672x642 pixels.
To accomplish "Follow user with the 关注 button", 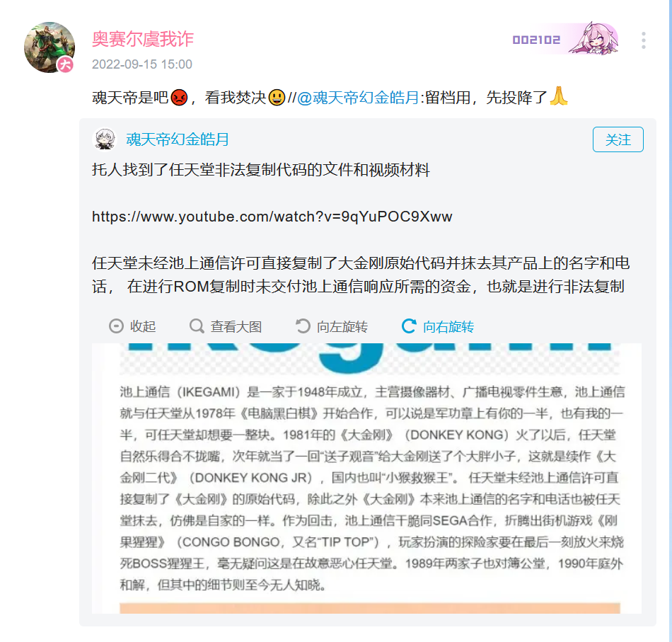I will (618, 139).
